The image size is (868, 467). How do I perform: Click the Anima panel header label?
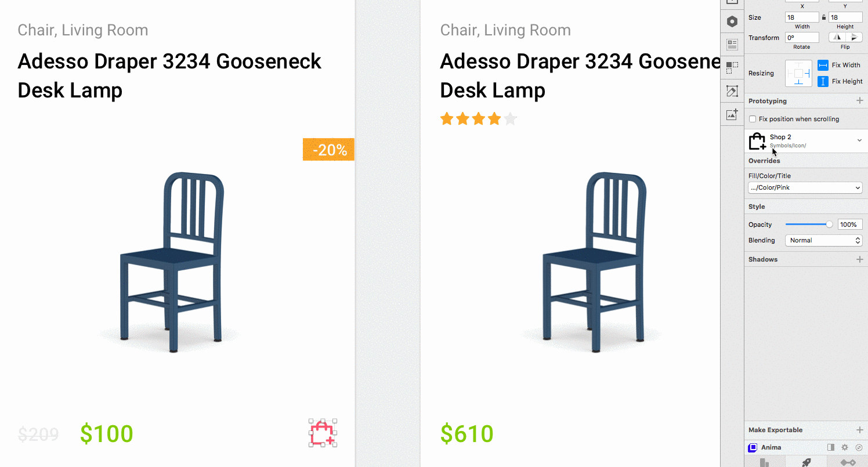click(x=771, y=447)
